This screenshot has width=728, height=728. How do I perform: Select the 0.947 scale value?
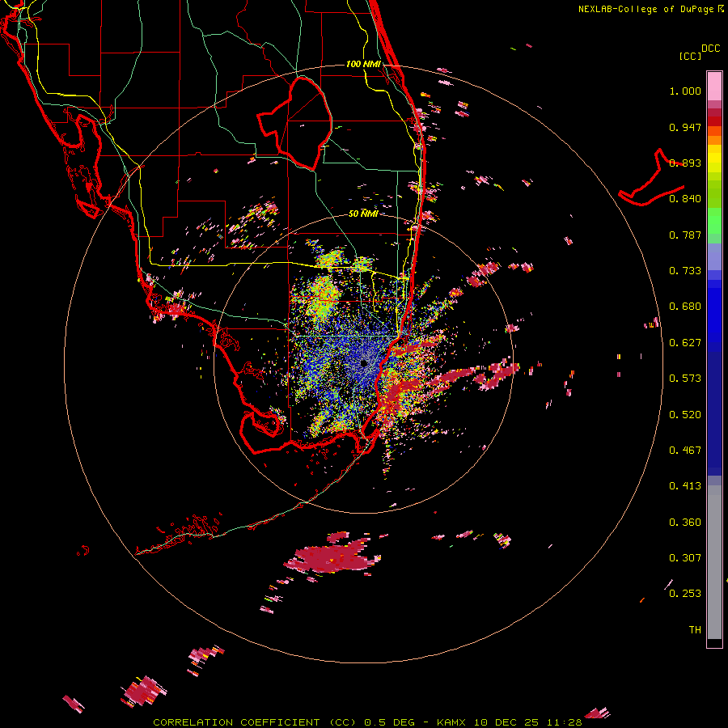[x=685, y=127]
